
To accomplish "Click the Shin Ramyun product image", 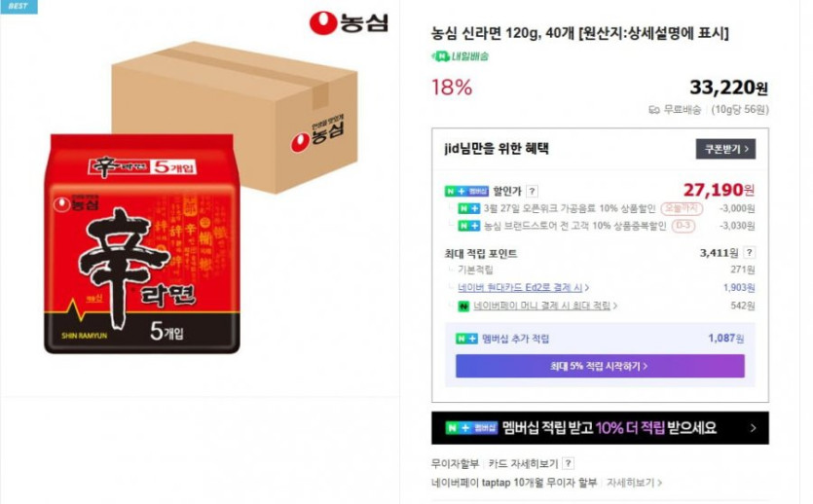I will pos(200,199).
